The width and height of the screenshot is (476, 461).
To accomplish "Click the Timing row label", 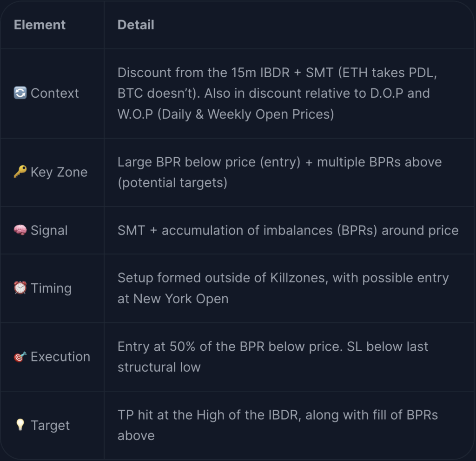I will [x=51, y=288].
